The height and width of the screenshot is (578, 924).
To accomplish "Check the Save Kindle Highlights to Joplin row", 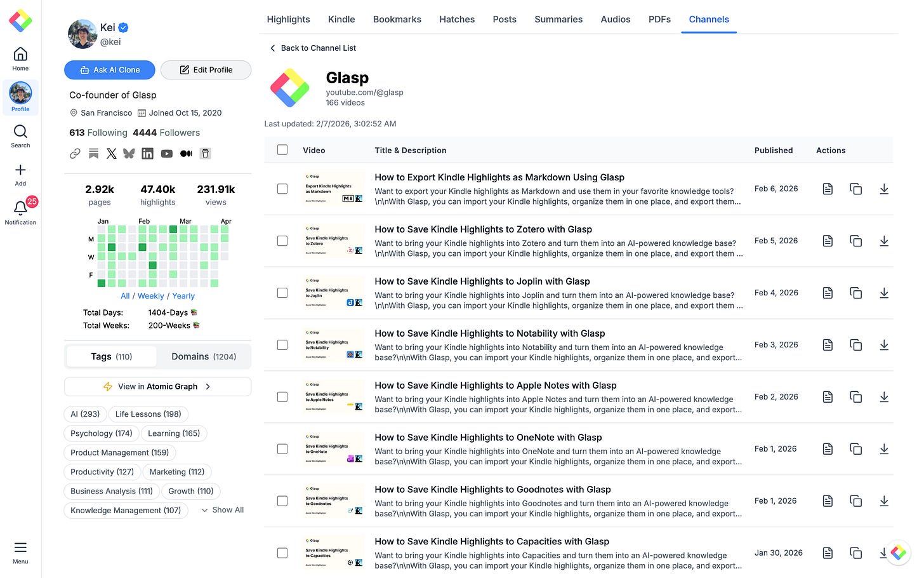I will [282, 293].
